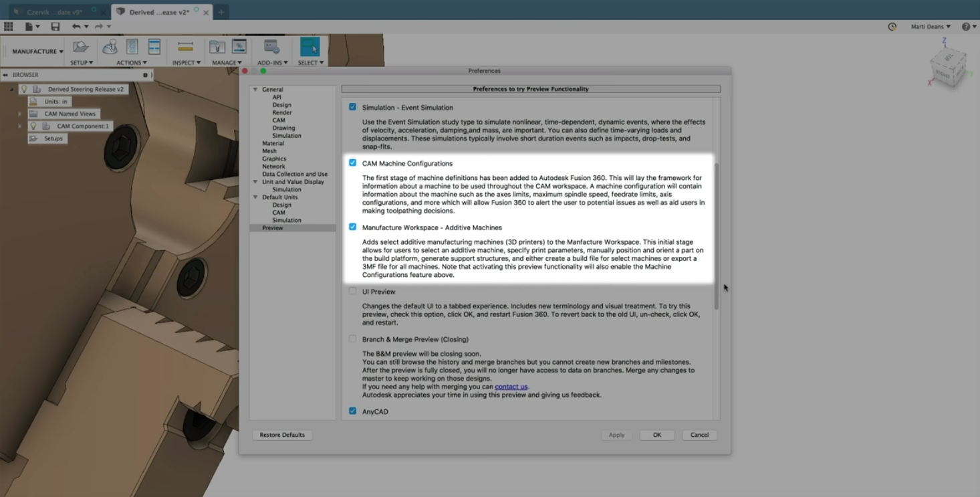
Task: Follow the 'contact us' link
Action: point(511,387)
